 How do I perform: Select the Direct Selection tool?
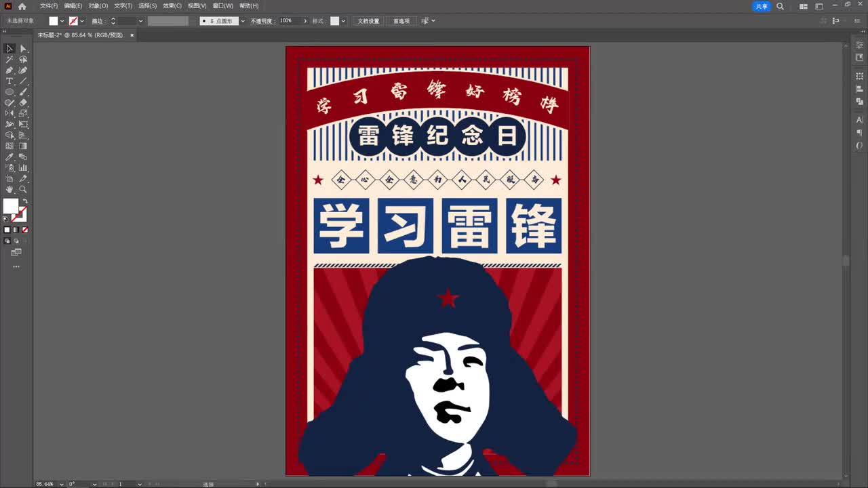[23, 49]
